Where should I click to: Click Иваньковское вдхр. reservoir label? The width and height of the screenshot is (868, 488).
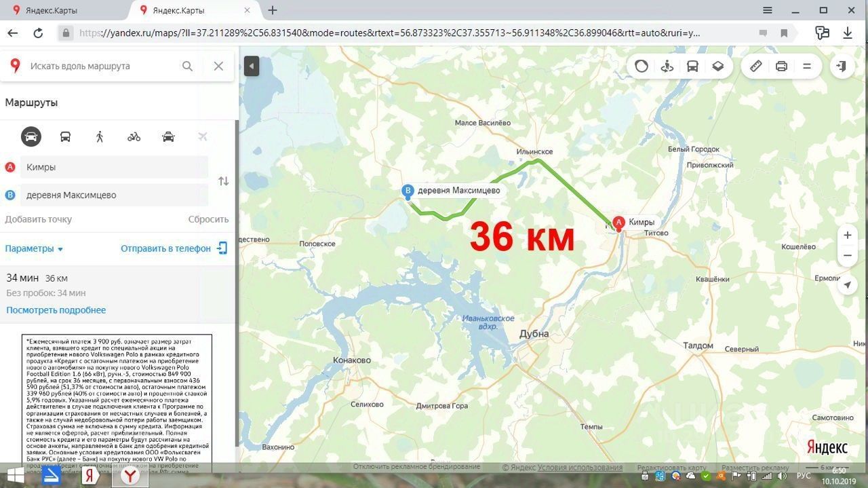[x=488, y=322]
